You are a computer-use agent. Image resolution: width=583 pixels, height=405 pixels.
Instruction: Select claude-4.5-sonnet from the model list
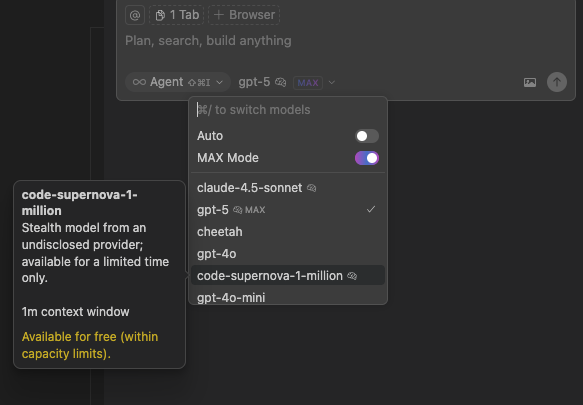tap(288, 188)
